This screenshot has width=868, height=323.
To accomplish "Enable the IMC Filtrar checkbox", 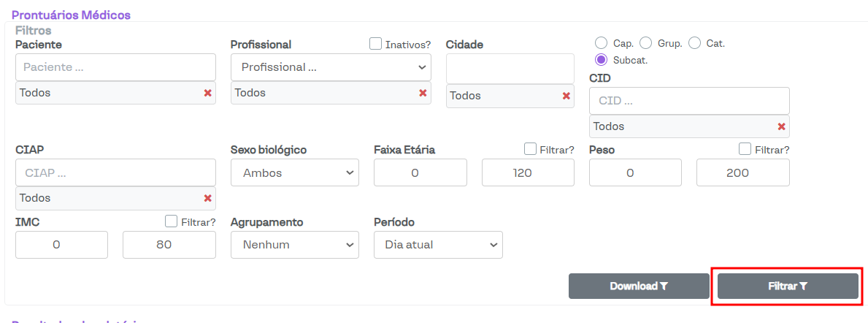I will coord(172,221).
